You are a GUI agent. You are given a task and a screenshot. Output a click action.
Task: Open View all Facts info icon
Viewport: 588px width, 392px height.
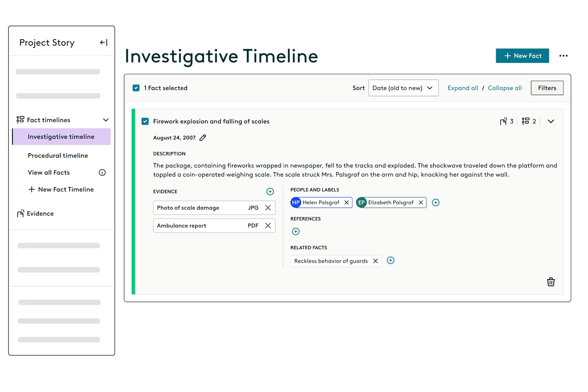102,173
